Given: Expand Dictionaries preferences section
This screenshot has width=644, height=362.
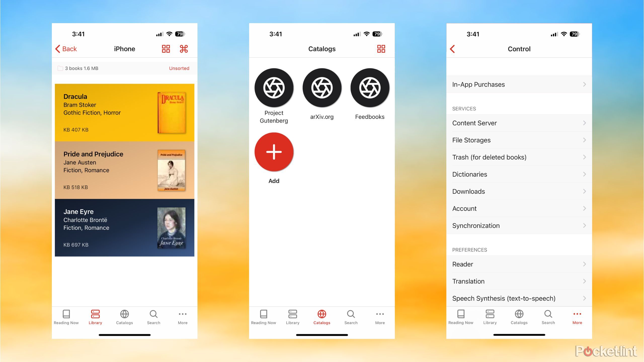Looking at the screenshot, I should 519,175.
